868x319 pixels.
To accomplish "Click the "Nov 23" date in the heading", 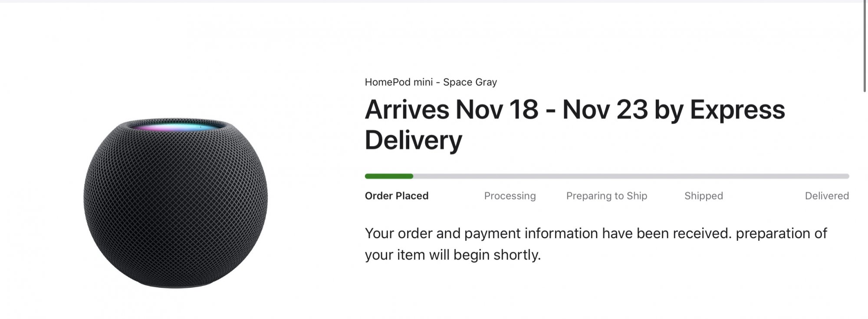I will 605,110.
